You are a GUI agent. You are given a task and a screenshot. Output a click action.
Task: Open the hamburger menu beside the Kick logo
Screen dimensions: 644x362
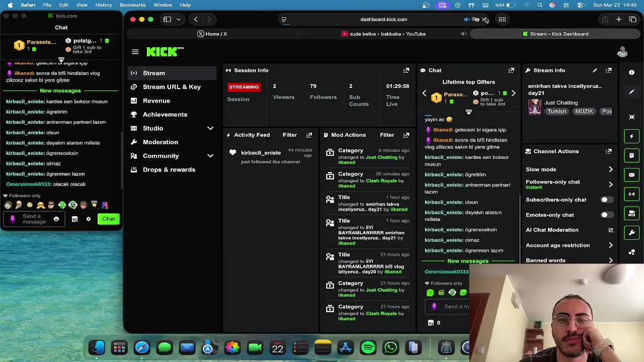135,52
